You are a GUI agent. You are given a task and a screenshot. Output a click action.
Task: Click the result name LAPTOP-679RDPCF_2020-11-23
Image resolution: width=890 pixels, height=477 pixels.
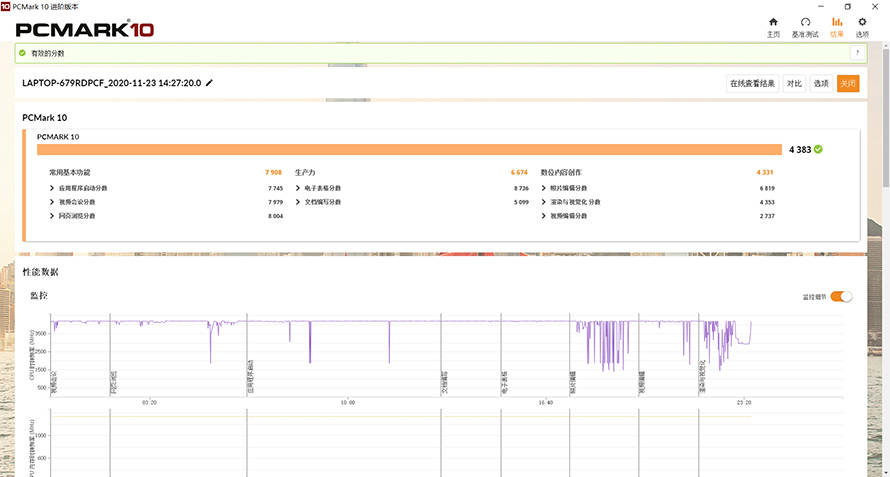(111, 83)
